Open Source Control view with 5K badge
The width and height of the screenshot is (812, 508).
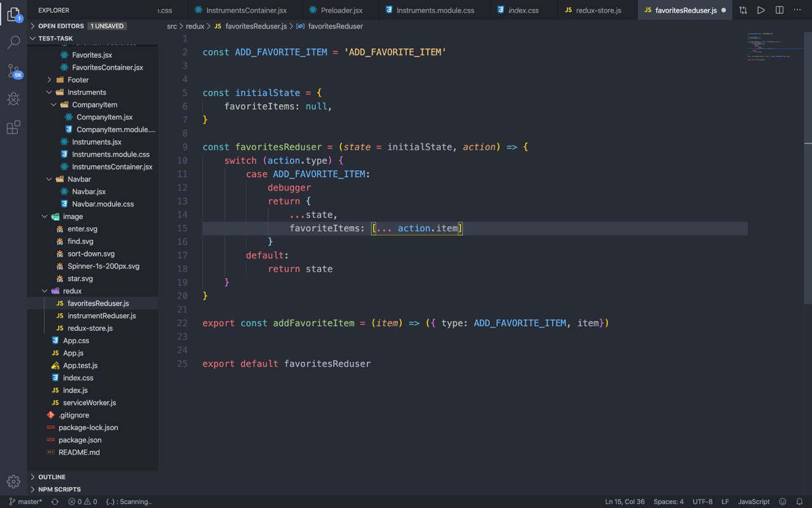pos(13,70)
